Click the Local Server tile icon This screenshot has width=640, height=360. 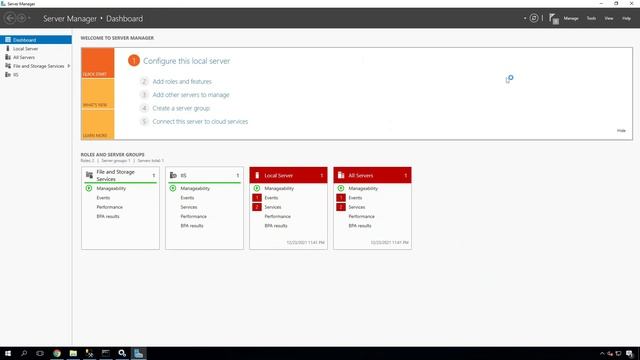pos(257,175)
